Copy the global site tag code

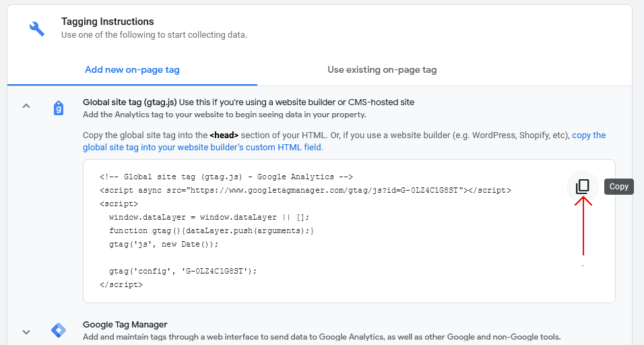pyautogui.click(x=583, y=187)
